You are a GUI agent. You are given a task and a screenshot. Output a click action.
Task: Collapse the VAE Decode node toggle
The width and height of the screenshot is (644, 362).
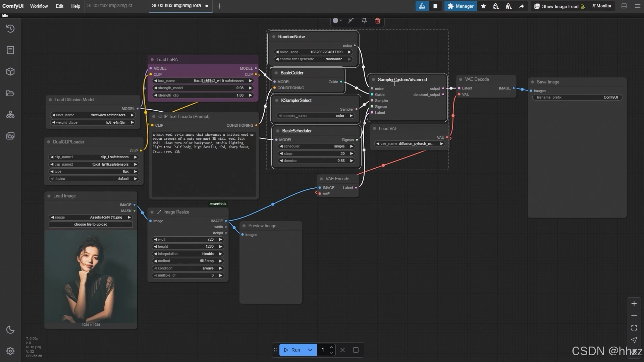point(461,79)
